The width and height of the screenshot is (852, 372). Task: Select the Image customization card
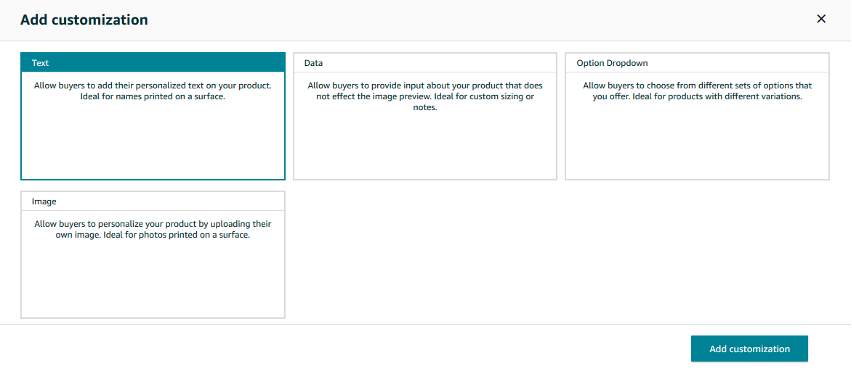tap(153, 255)
